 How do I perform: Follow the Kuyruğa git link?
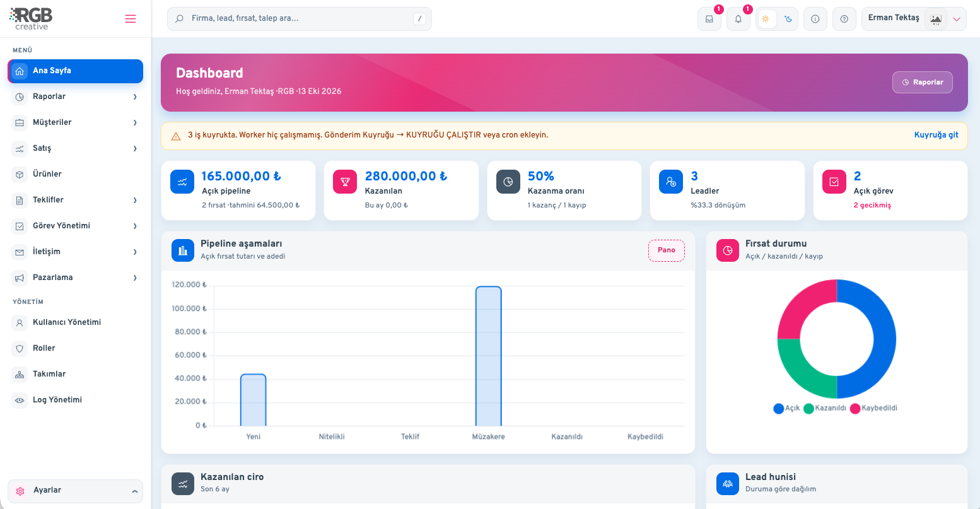point(936,135)
